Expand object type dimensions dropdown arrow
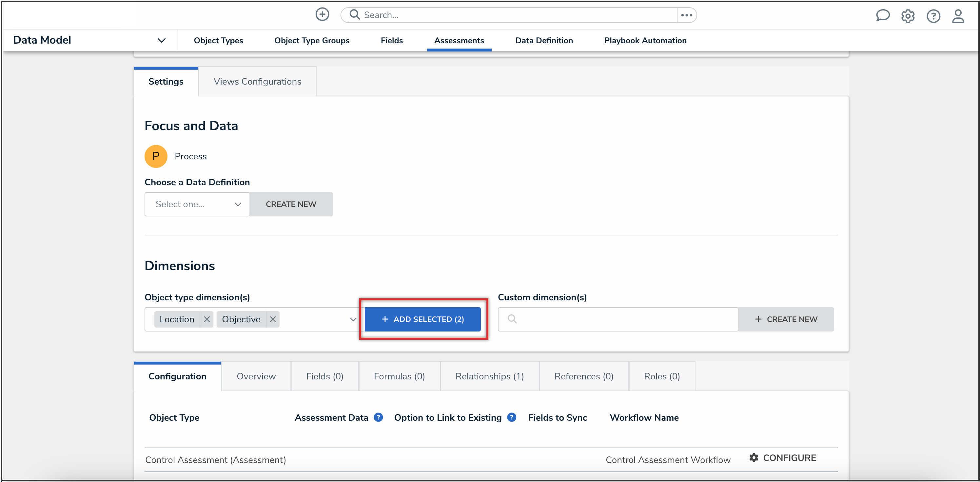This screenshot has width=980, height=482. [353, 319]
